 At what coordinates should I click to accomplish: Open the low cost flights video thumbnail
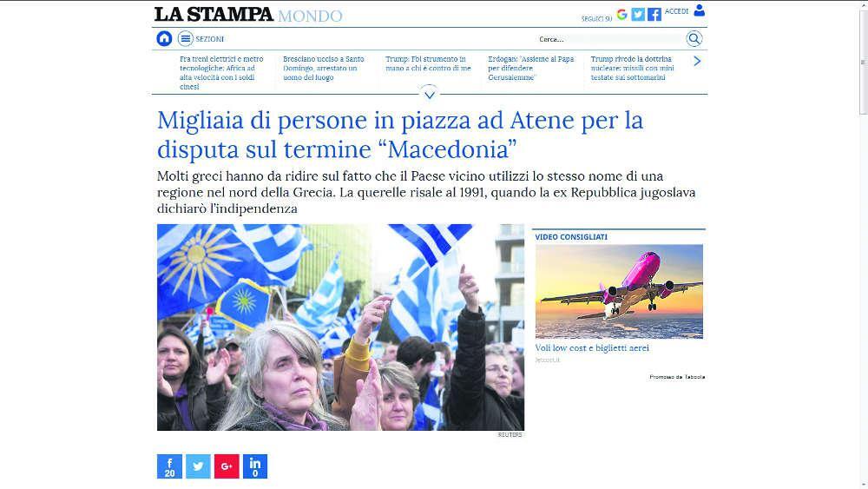pos(619,291)
